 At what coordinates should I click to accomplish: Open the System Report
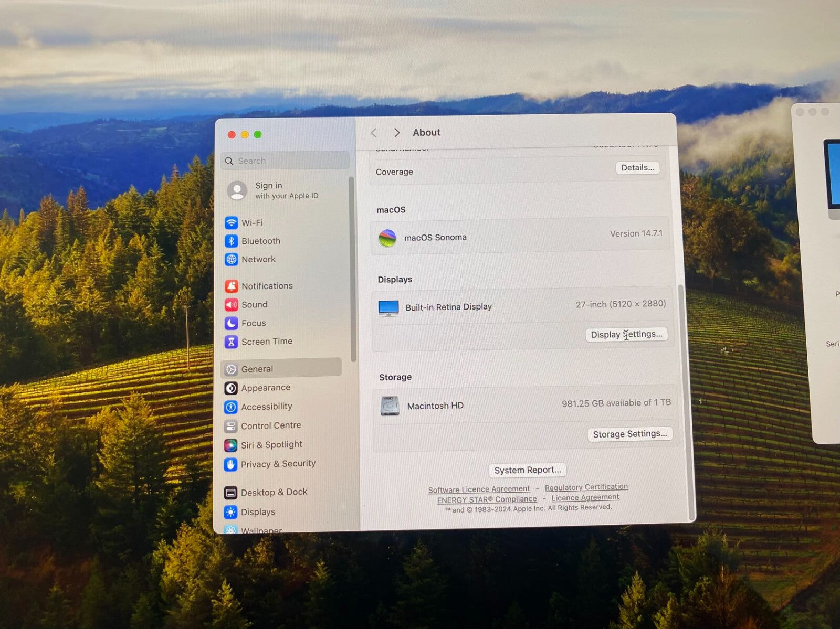tap(527, 470)
